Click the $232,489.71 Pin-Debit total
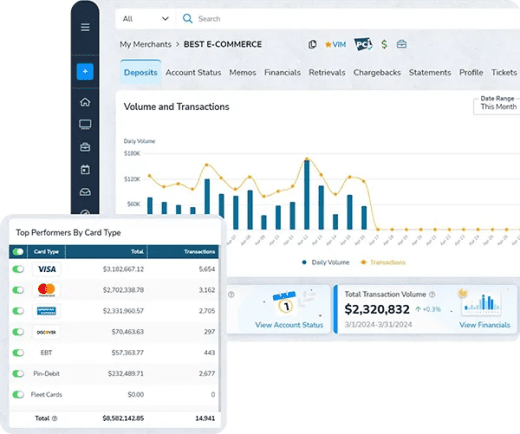 coord(126,374)
